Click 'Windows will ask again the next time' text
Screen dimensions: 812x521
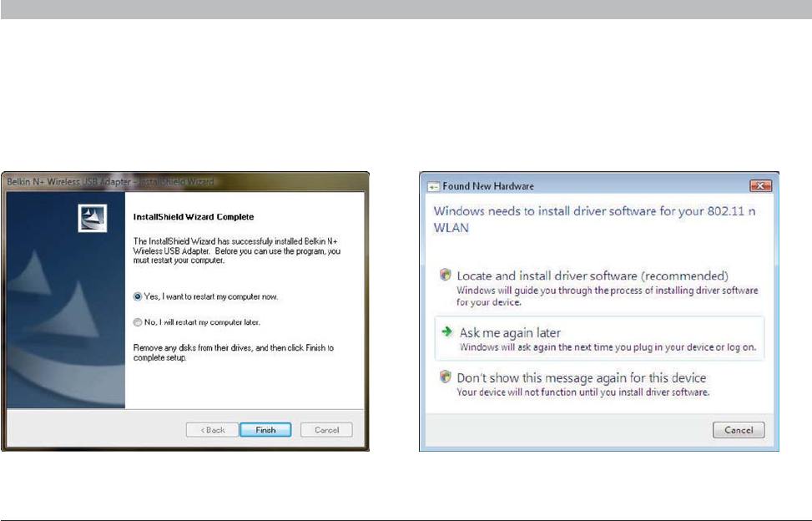608,347
